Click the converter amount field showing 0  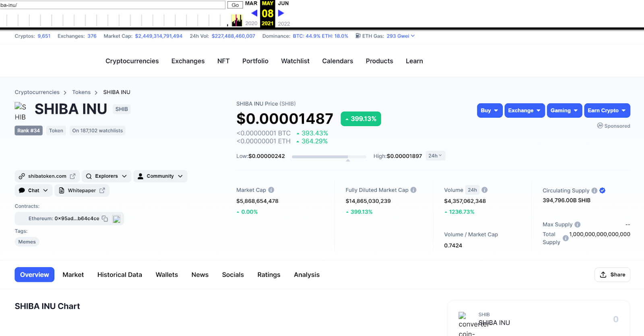(x=615, y=319)
